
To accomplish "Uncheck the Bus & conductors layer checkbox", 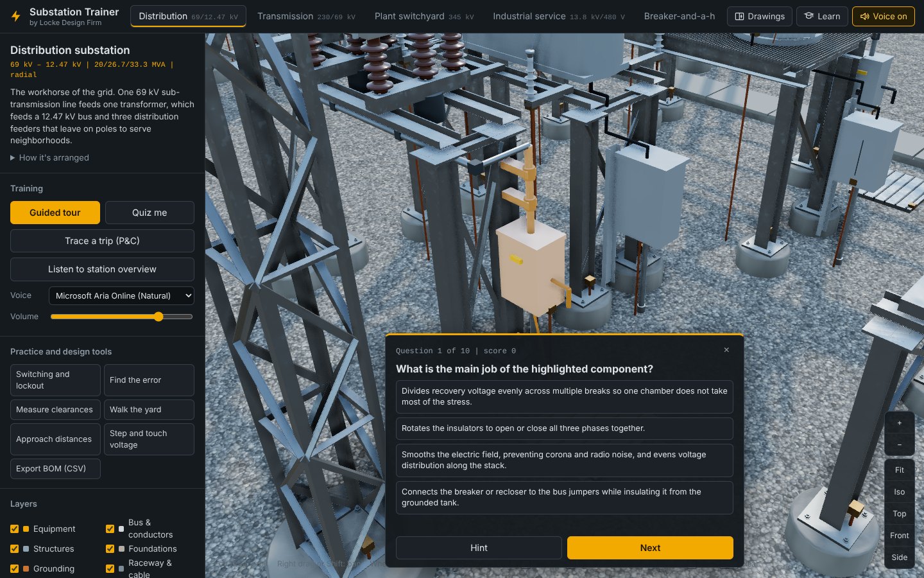I will [x=110, y=529].
